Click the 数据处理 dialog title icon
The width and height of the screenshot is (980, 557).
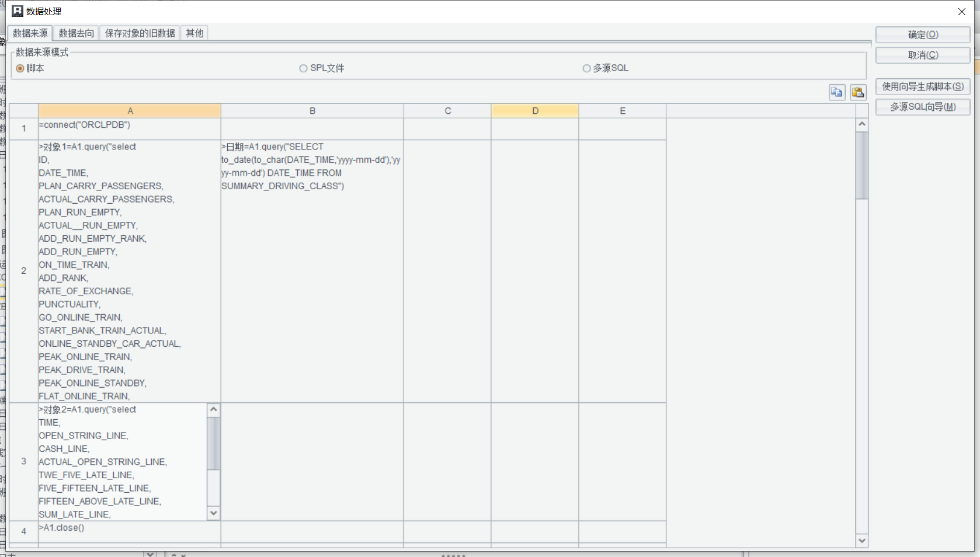[18, 11]
